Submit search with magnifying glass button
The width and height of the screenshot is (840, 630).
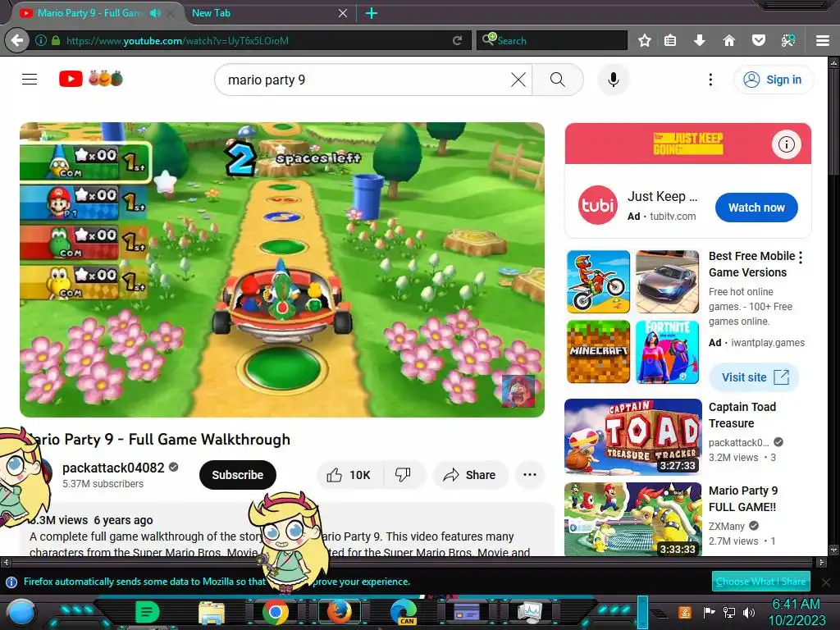tap(558, 80)
